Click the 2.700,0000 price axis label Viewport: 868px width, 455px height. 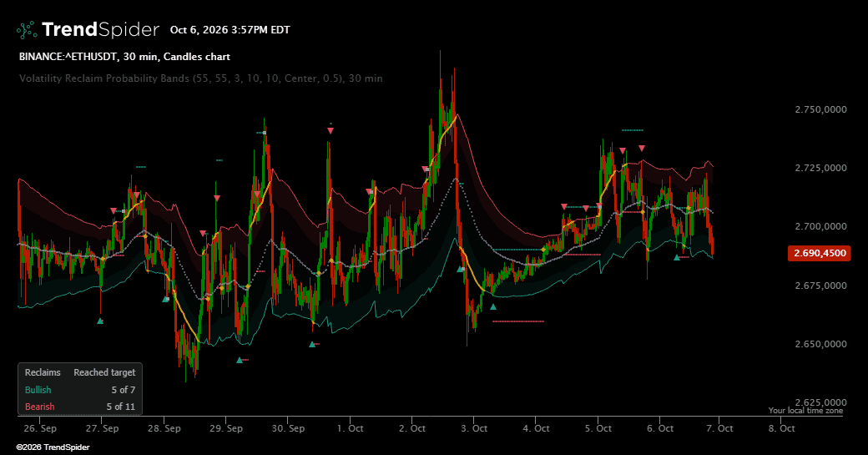(x=820, y=226)
